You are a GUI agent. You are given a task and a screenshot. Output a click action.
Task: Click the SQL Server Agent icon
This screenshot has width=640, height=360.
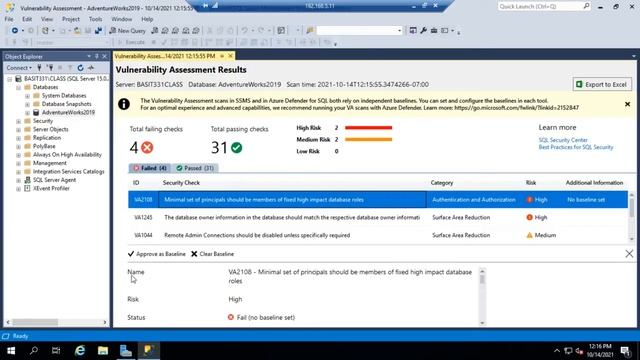(27, 180)
